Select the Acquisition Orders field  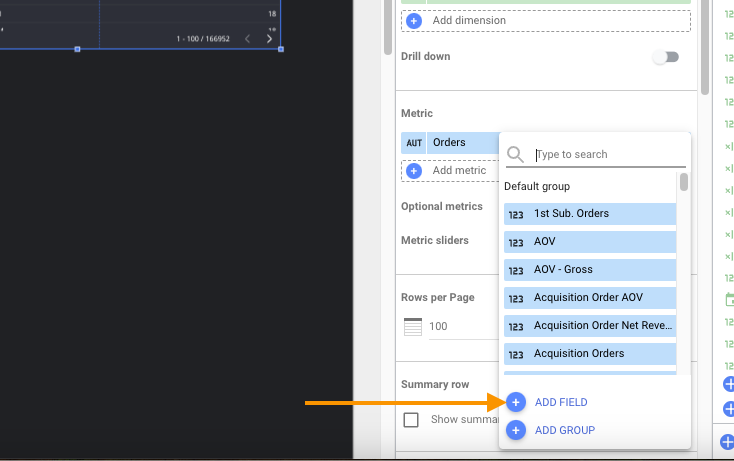[x=590, y=354]
